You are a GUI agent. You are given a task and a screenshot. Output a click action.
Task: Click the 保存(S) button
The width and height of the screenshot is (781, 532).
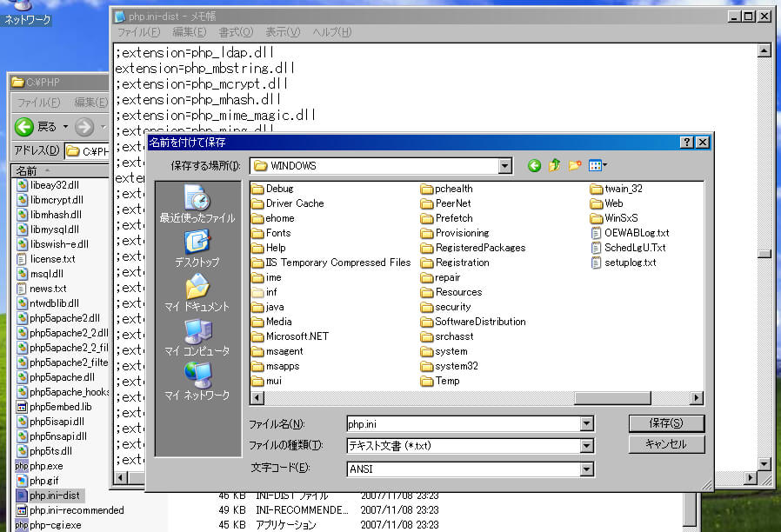[665, 423]
